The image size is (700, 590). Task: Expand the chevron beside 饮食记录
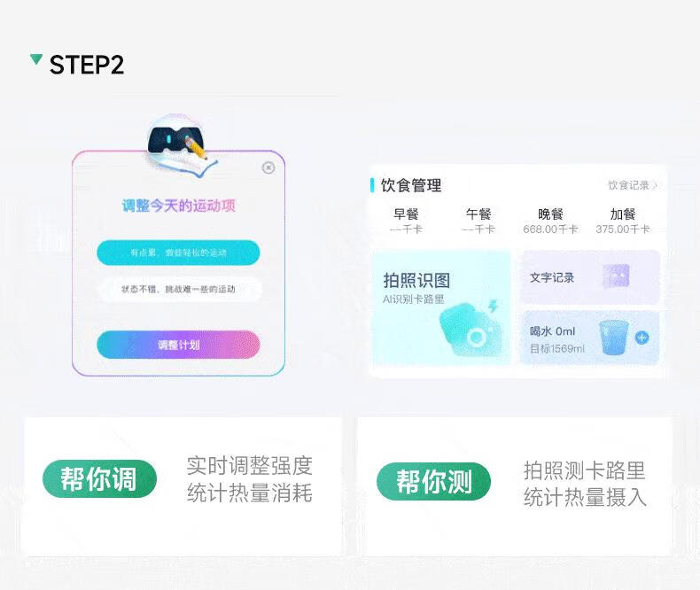pyautogui.click(x=655, y=185)
